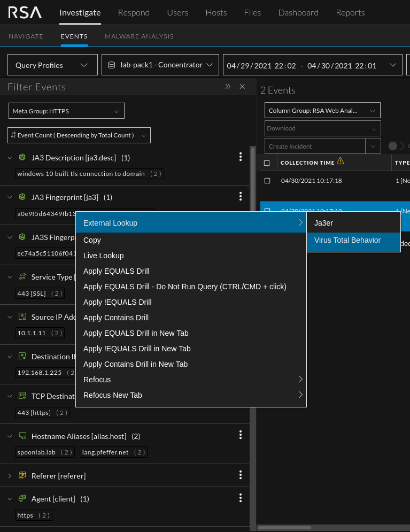
Task: Close the Filter Events panel
Action: (242, 87)
